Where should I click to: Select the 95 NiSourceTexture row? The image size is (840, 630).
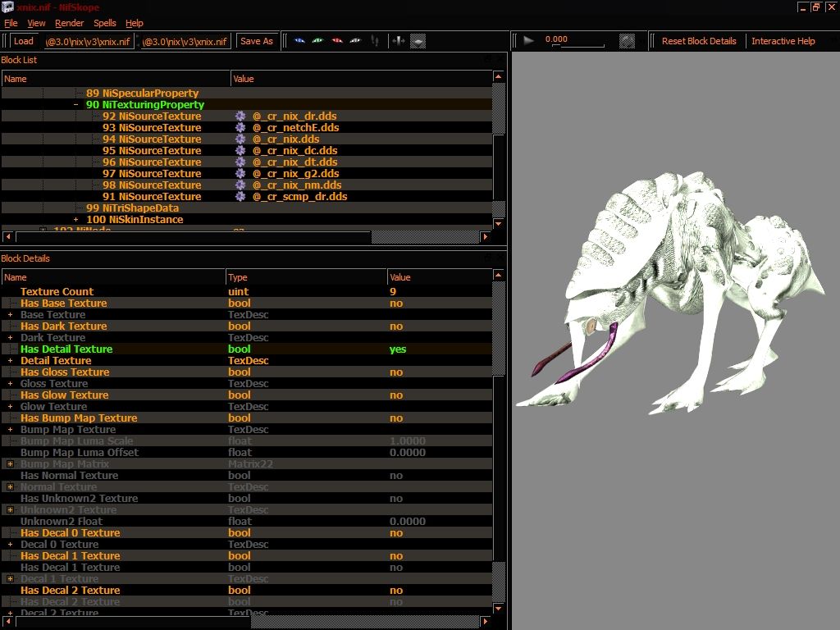[246, 151]
